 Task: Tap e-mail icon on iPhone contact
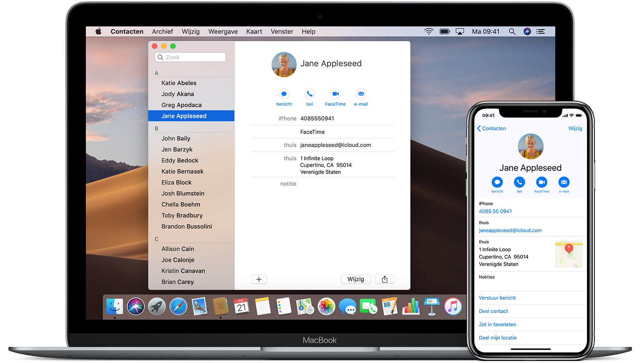(564, 182)
